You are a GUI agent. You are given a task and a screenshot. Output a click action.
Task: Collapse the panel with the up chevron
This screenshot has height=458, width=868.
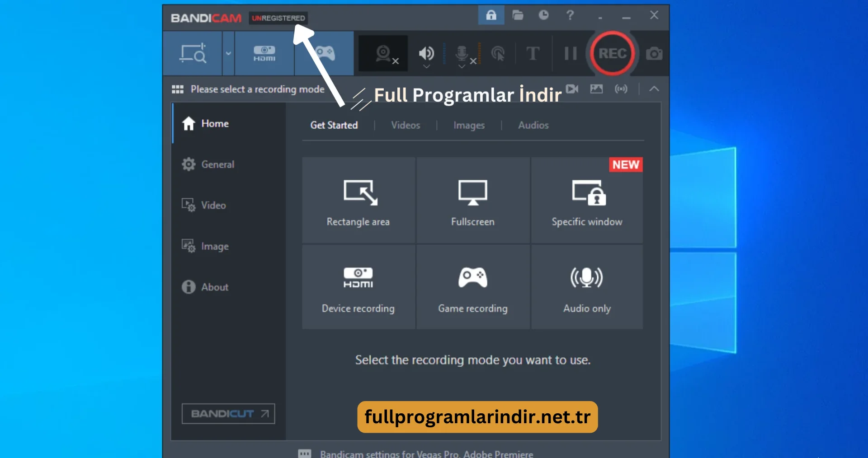coord(654,89)
